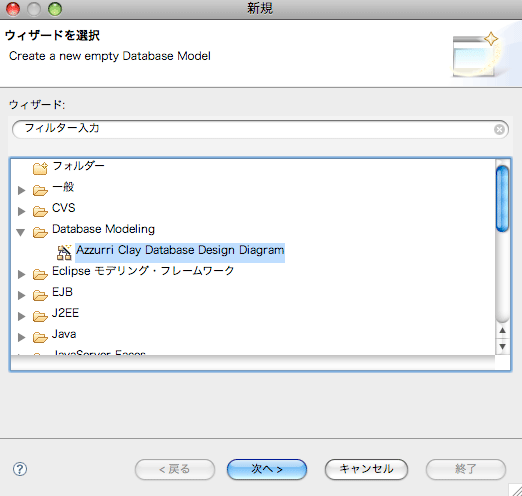The width and height of the screenshot is (522, 496).
Task: Select the 一般 label in the tree
Action: coord(63,187)
